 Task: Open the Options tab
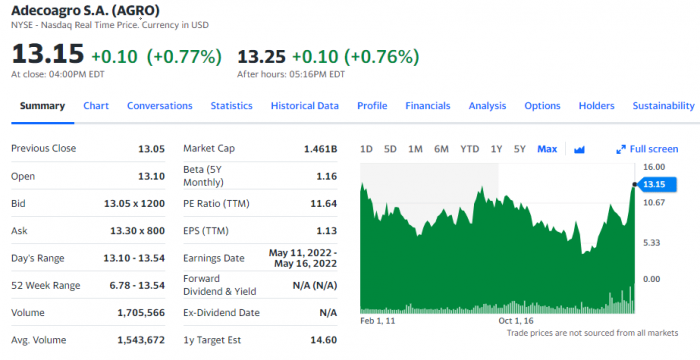[542, 106]
